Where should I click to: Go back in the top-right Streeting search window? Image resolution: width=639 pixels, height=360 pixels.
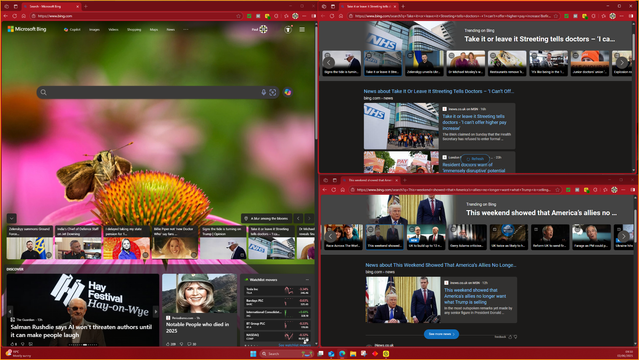click(x=323, y=16)
